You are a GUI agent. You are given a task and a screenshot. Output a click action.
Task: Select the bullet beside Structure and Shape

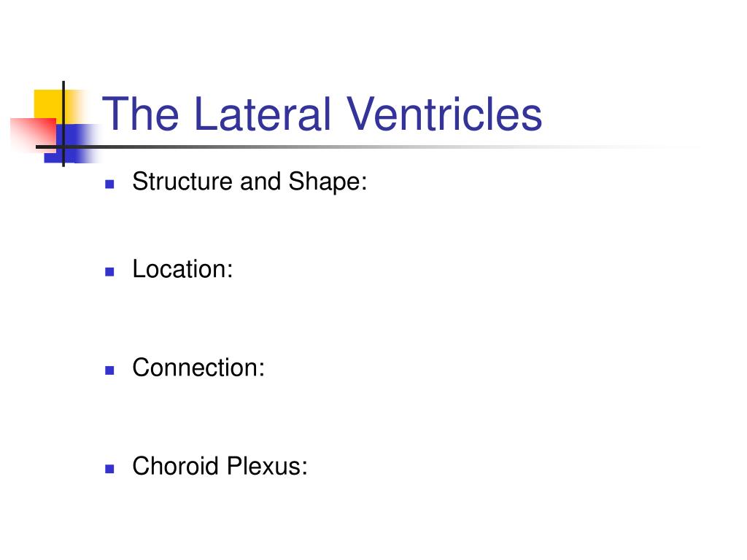click(109, 184)
